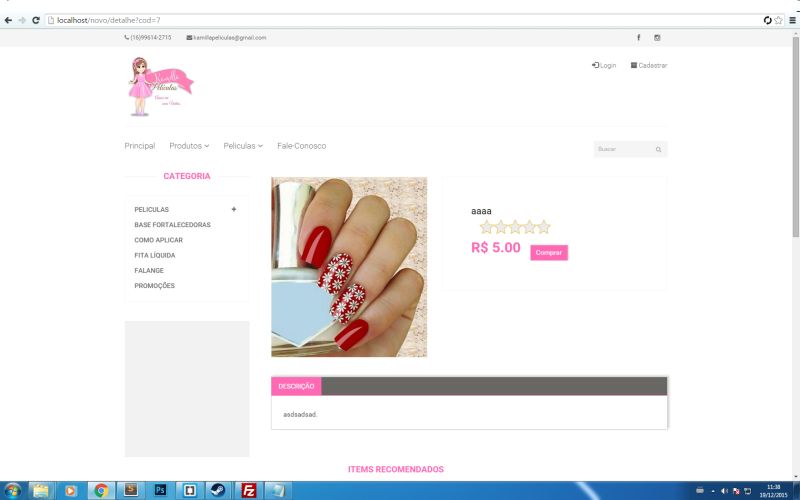The height and width of the screenshot is (500, 800).
Task: Select FALANGE category
Action: click(149, 271)
